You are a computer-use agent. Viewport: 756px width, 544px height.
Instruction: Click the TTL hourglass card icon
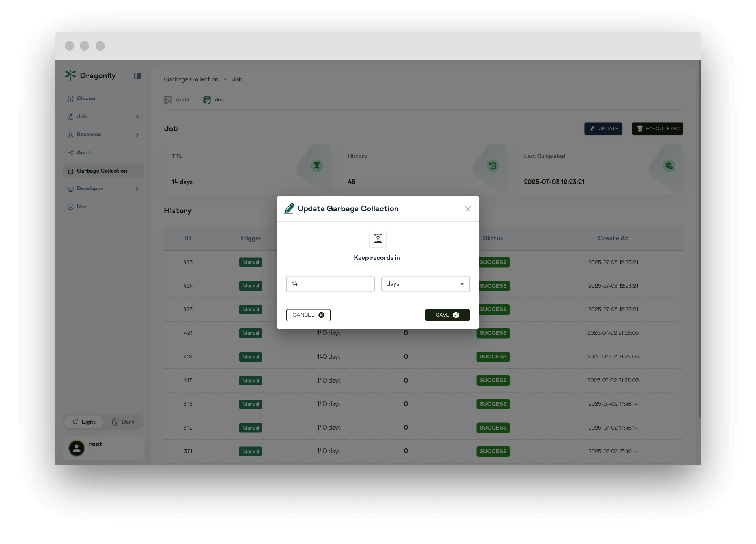(x=316, y=166)
